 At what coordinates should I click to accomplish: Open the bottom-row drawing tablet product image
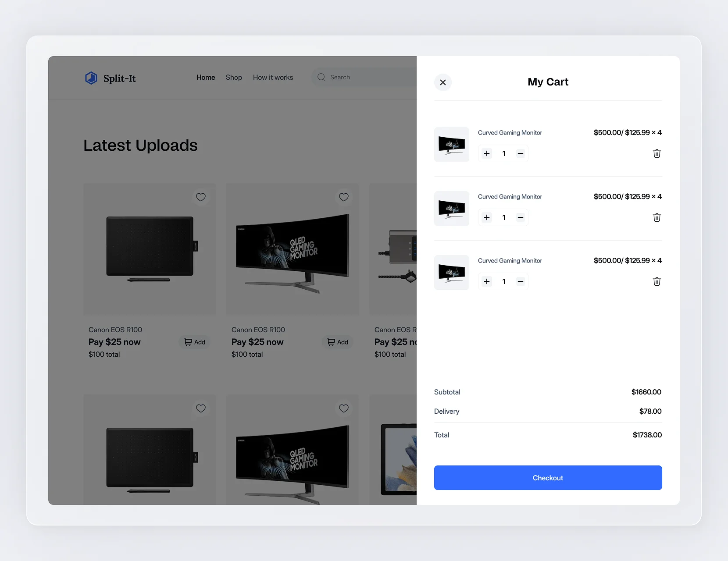[x=150, y=450]
